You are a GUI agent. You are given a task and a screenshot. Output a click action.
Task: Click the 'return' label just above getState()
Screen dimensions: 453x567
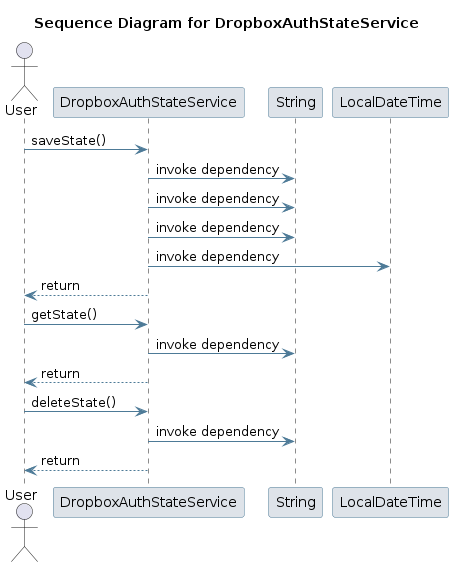[x=60, y=286]
